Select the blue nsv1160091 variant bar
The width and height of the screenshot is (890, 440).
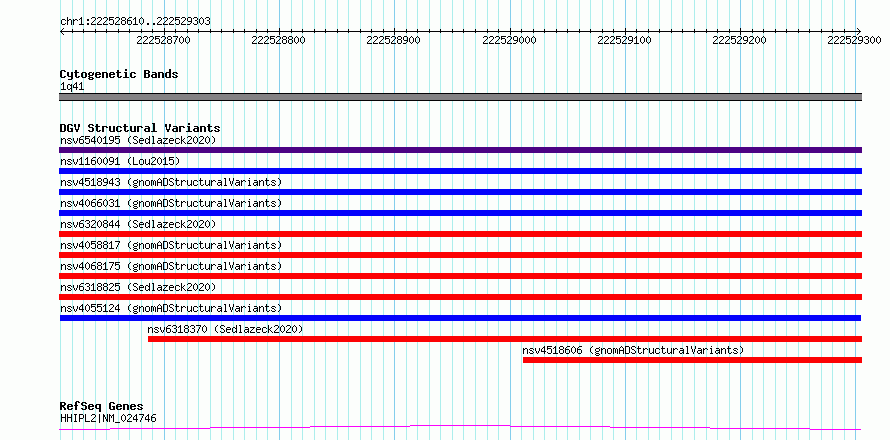[461, 171]
